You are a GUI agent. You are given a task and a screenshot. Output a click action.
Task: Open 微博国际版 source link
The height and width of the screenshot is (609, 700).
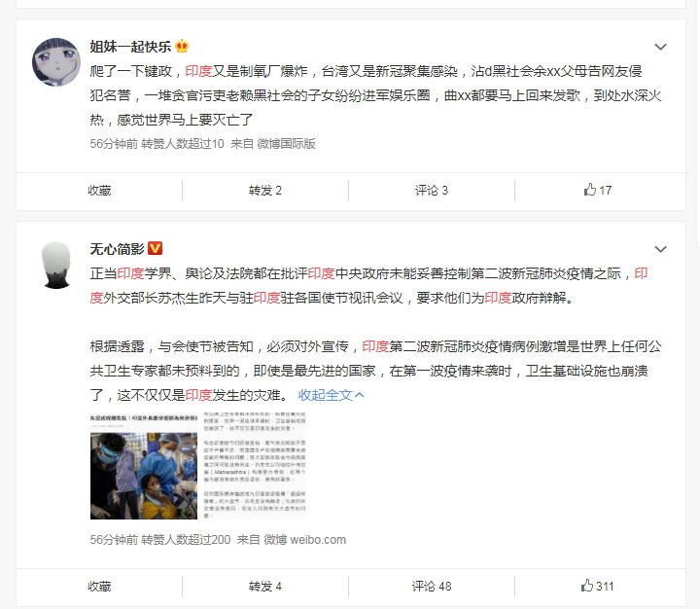pyautogui.click(x=286, y=143)
